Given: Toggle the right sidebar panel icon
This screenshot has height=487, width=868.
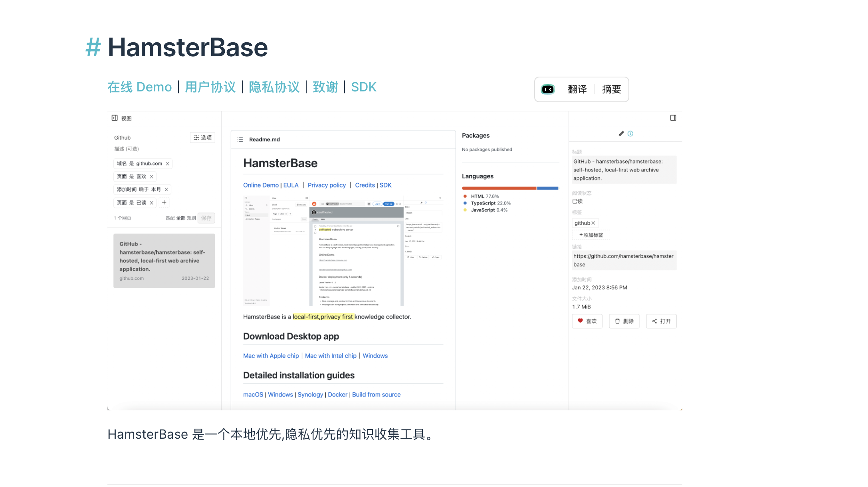Looking at the screenshot, I should [673, 118].
